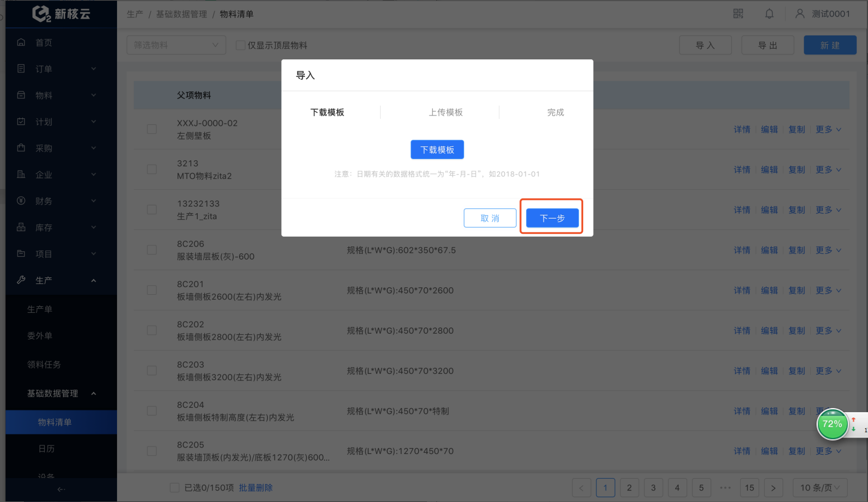Select the checkbox for row 8C201
This screenshot has height=502, width=868.
152,290
